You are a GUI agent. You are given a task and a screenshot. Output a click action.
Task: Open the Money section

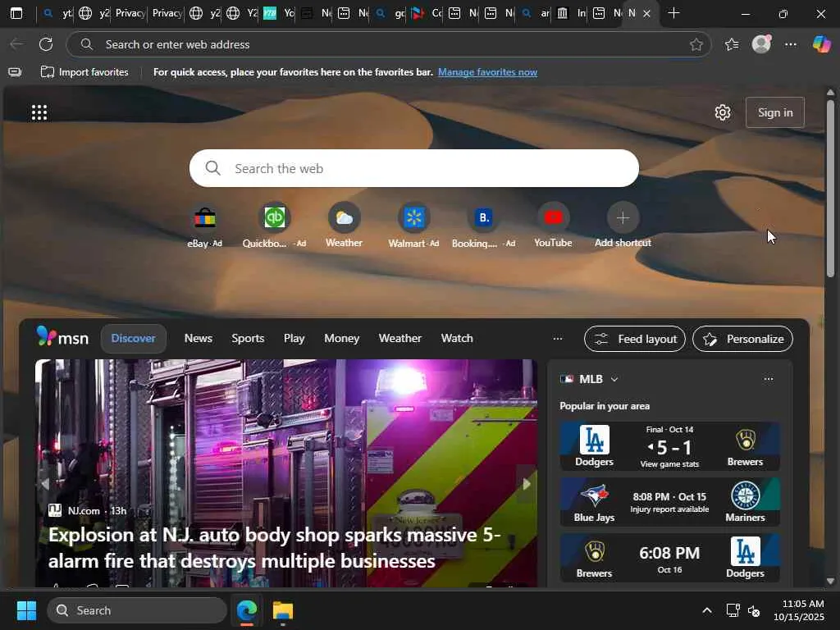pos(342,339)
